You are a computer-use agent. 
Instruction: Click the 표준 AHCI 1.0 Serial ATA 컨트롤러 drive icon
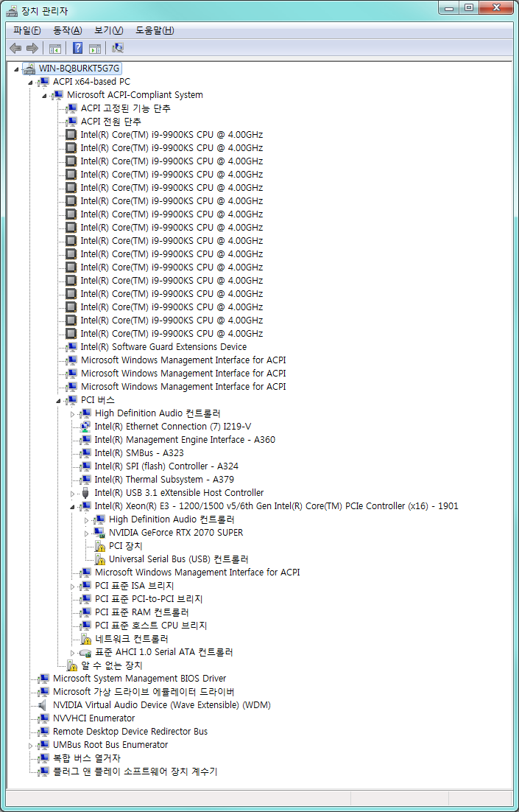[x=86, y=653]
